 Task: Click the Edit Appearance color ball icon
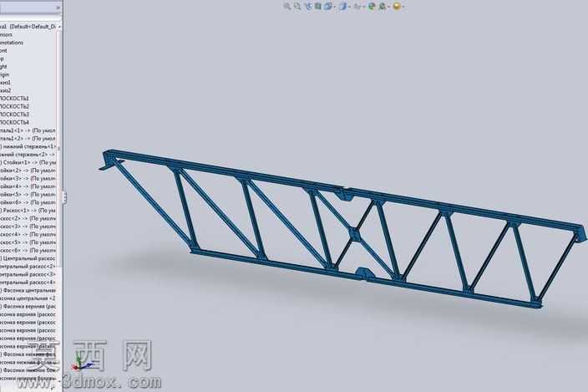(x=372, y=6)
